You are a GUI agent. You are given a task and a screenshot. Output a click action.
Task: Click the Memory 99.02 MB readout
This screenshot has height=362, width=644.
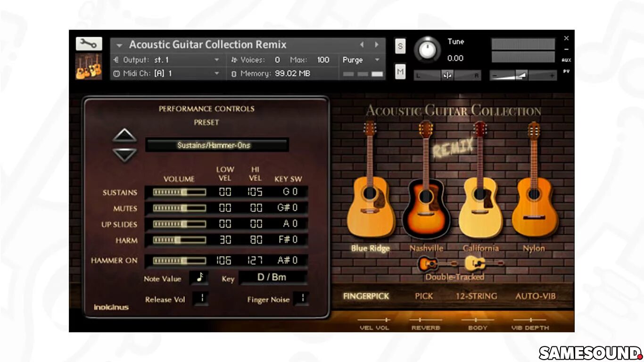pyautogui.click(x=292, y=74)
